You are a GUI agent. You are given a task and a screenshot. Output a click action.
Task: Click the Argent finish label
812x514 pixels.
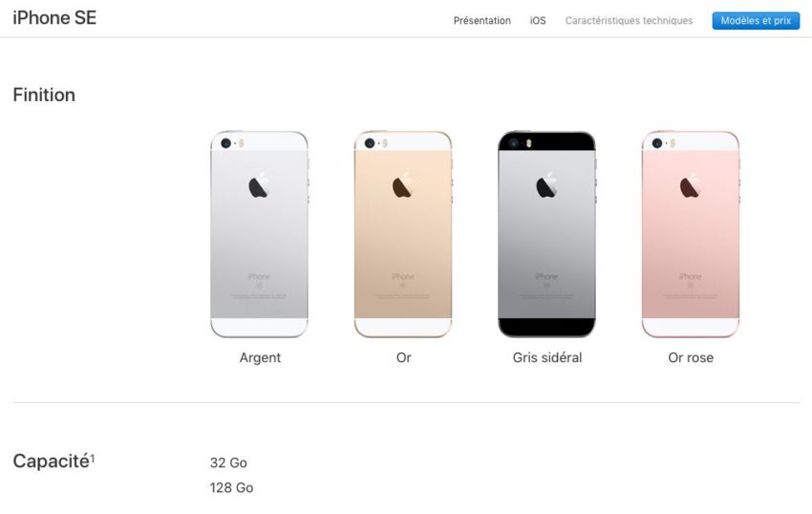260,357
